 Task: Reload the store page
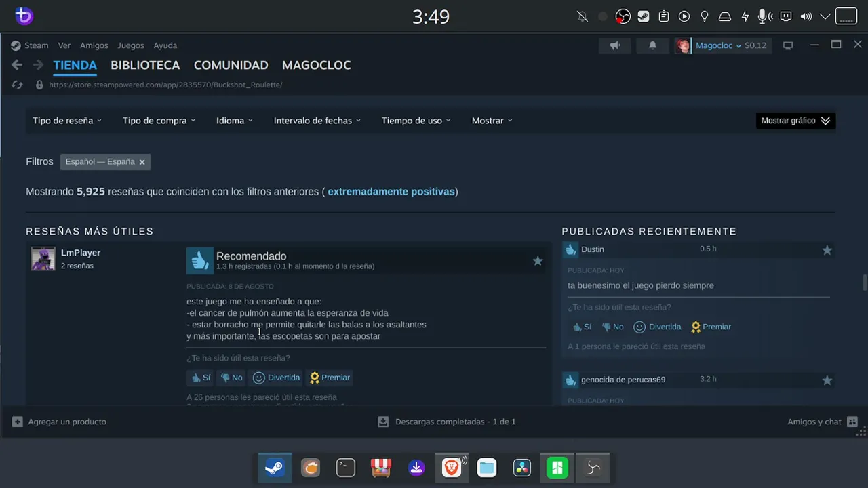pyautogui.click(x=17, y=85)
